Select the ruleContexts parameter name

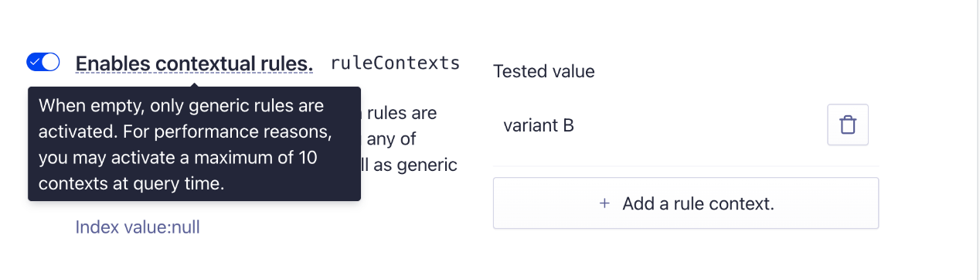pyautogui.click(x=395, y=63)
